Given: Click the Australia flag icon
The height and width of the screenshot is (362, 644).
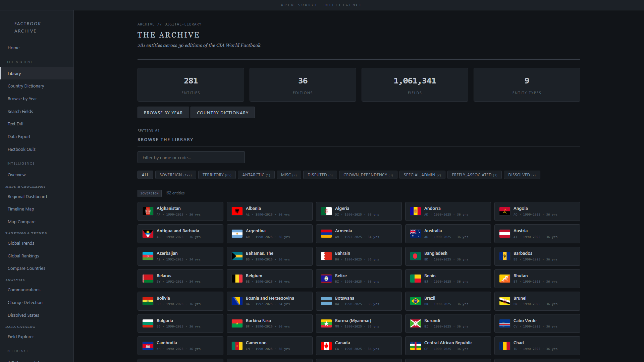Looking at the screenshot, I should (x=415, y=234).
